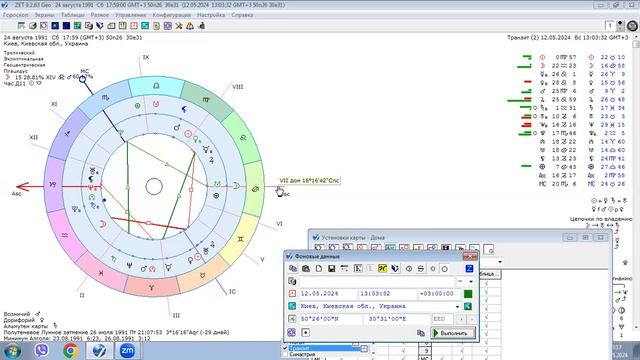Click the purple circle-square toolbar icon
640x360 pixels.
[x=167, y=26]
